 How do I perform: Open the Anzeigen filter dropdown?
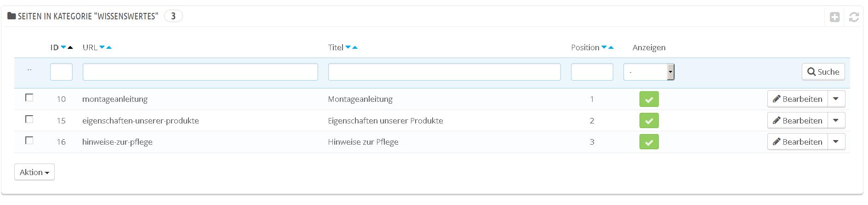pyautogui.click(x=648, y=72)
